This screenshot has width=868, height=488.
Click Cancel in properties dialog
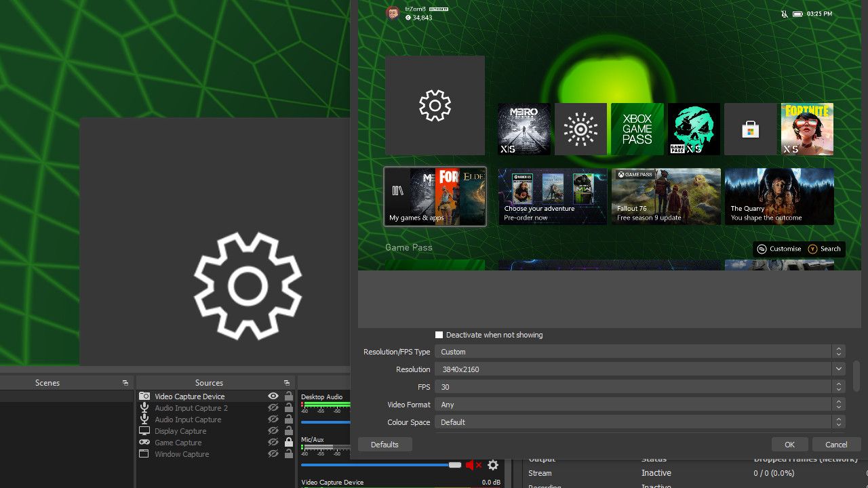pos(836,445)
